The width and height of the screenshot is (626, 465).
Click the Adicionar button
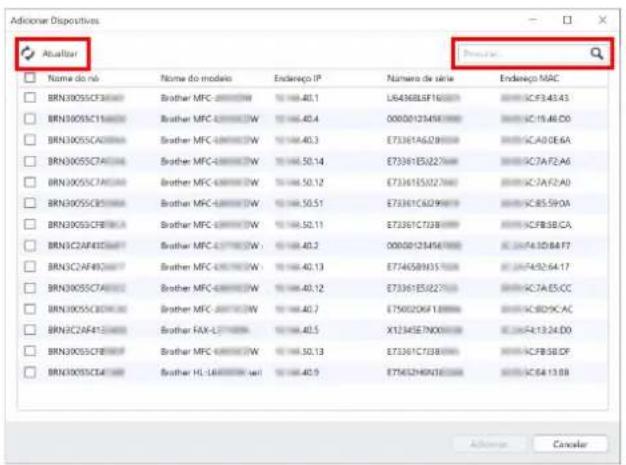tap(489, 444)
